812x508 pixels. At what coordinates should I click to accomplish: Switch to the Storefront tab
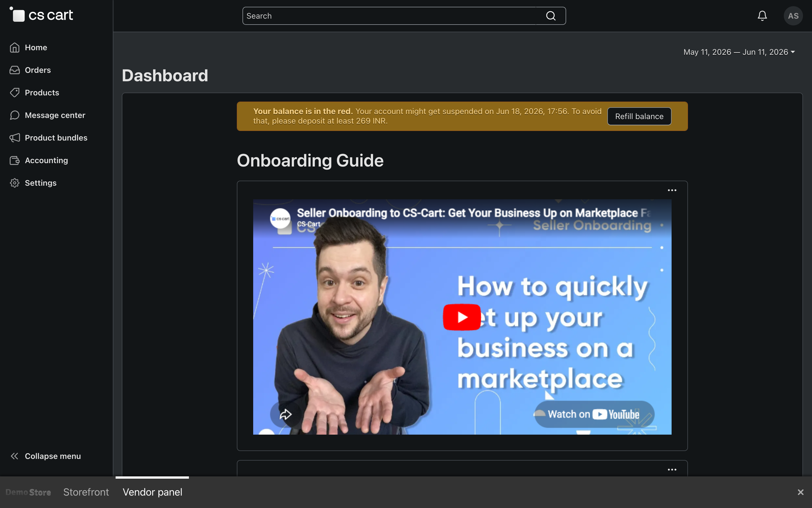click(x=86, y=492)
